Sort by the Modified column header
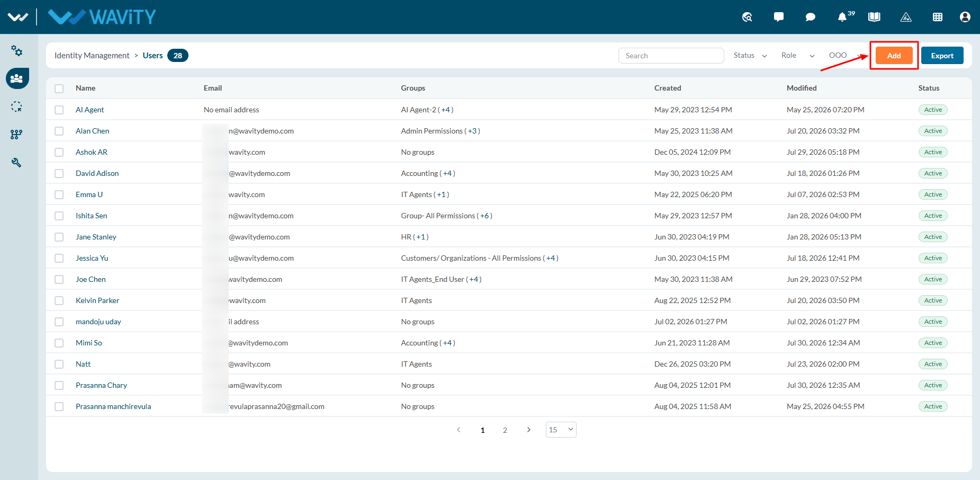 802,88
